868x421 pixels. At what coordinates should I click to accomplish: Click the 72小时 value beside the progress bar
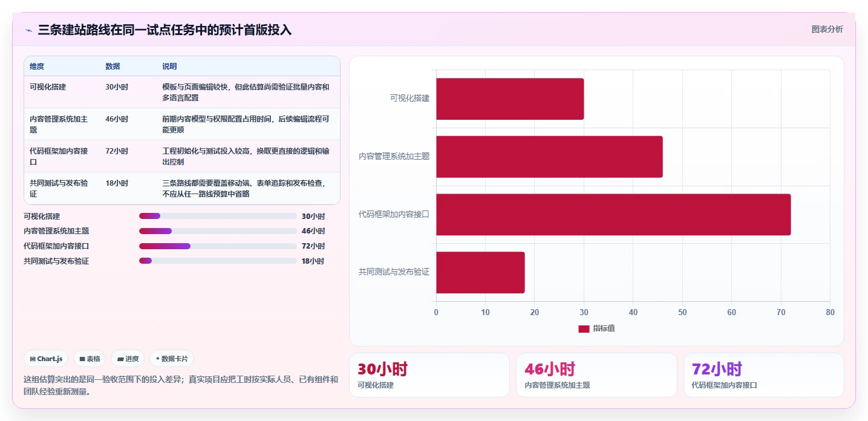(313, 246)
